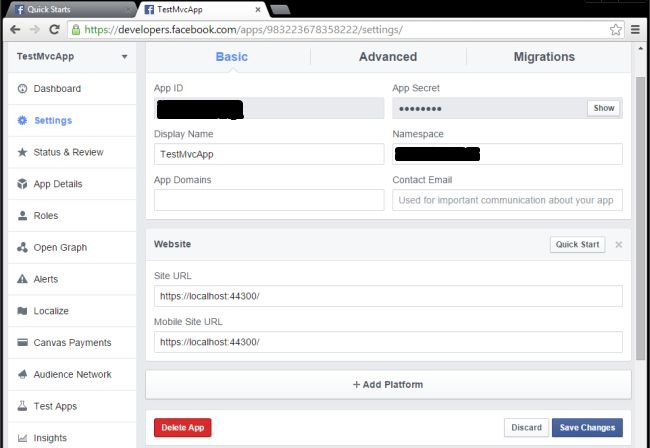Open Dashboard in the sidebar
The width and height of the screenshot is (650, 448).
click(72, 88)
